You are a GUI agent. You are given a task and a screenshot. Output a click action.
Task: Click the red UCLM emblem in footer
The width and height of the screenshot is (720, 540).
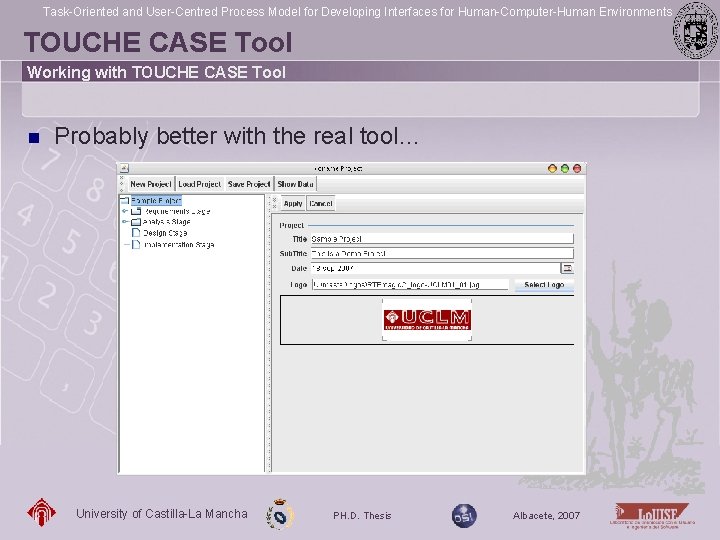[41, 512]
